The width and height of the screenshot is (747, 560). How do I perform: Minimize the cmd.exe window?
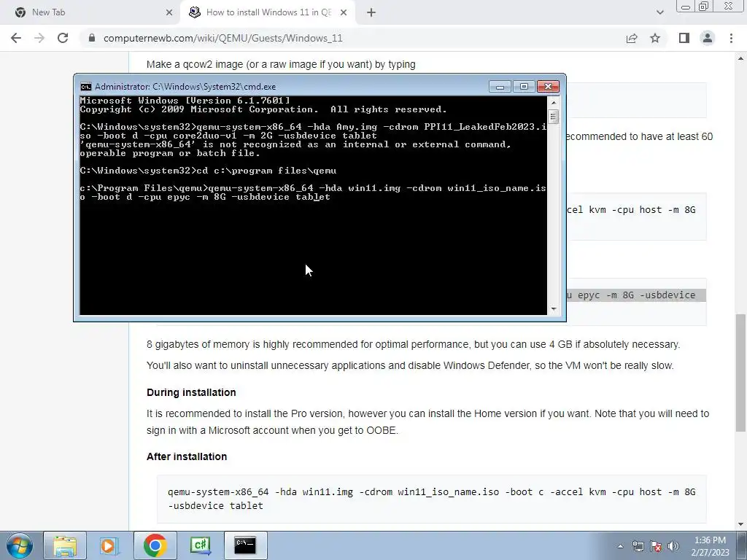500,87
